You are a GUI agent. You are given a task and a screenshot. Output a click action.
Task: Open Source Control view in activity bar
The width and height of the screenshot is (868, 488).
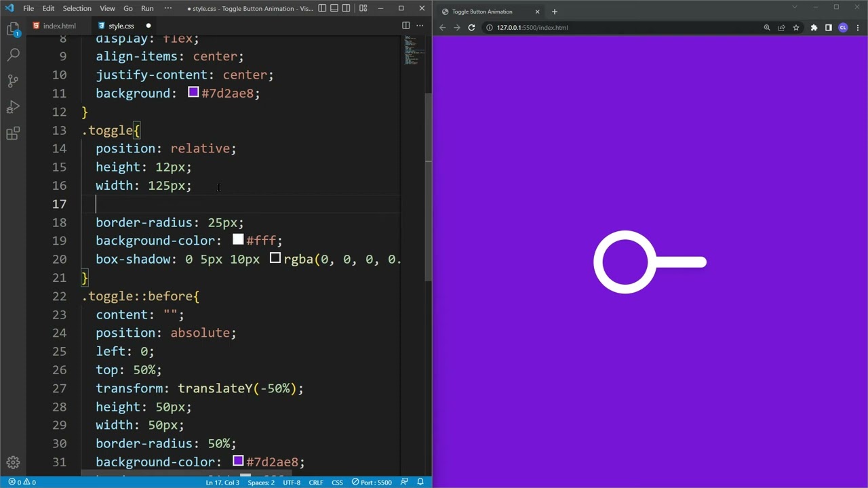13,81
